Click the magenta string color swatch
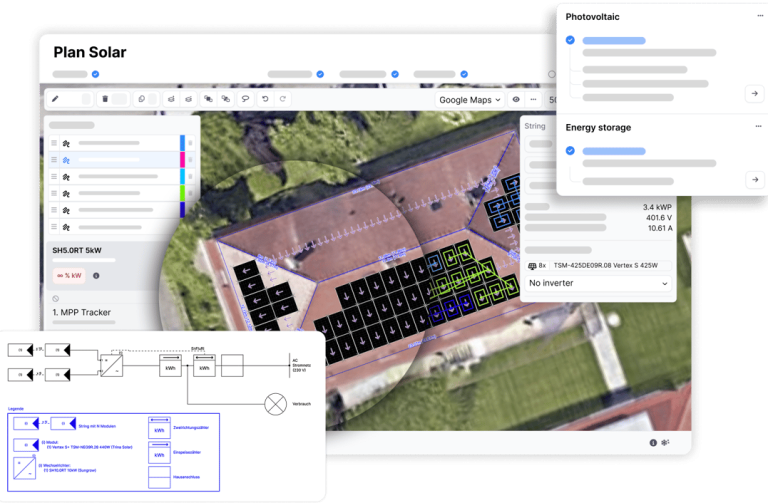Viewport: 768px width, 503px height. click(x=182, y=160)
